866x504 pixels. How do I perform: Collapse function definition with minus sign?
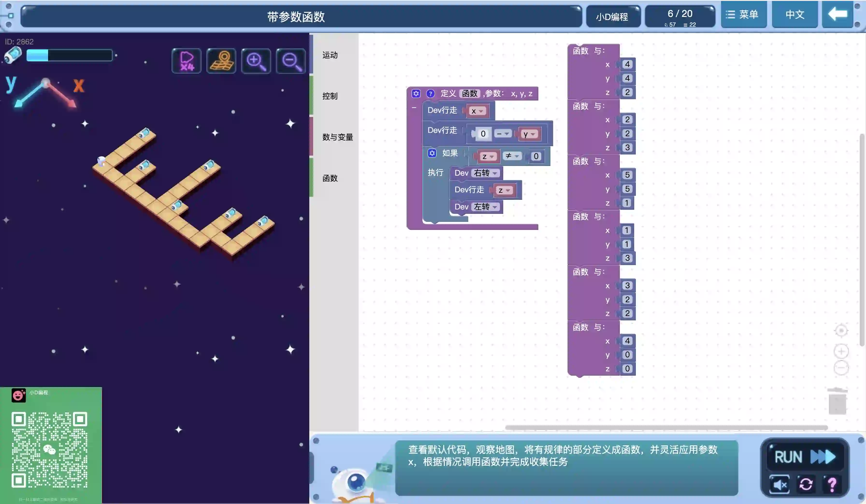pyautogui.click(x=414, y=108)
